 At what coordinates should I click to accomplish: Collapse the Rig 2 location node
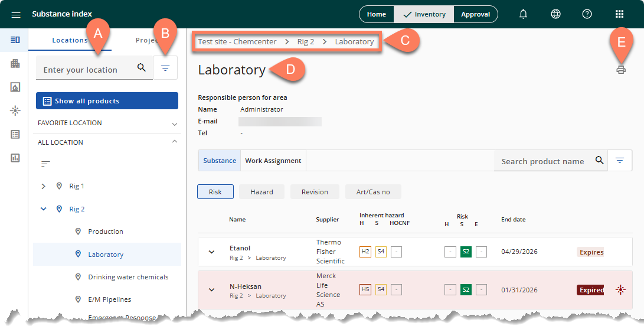click(x=43, y=209)
